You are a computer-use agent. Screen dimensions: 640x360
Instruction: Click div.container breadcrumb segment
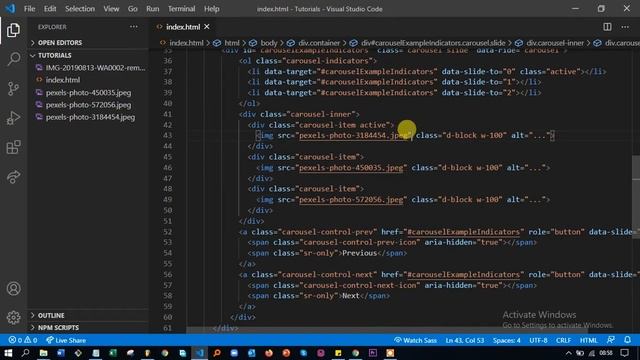tap(319, 43)
